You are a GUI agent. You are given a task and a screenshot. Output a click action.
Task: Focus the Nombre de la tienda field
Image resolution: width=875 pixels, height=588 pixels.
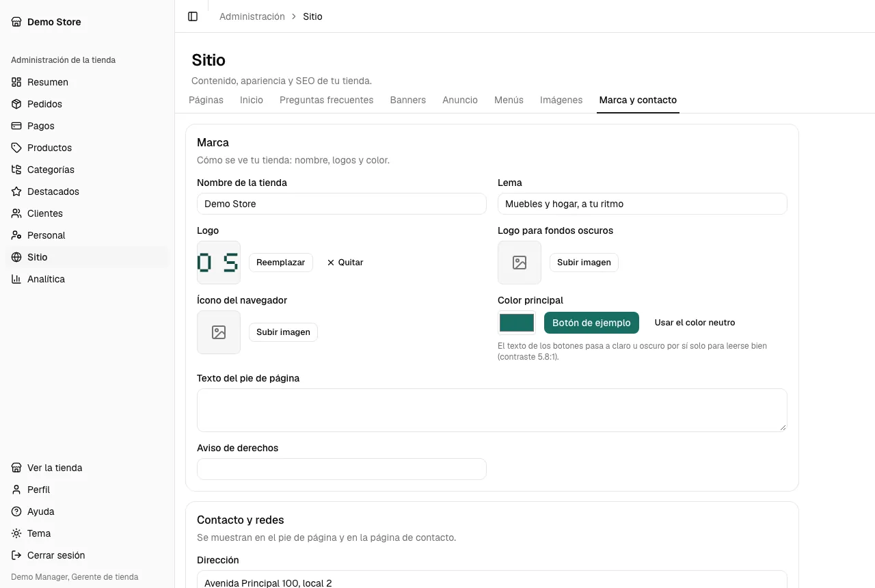coord(342,204)
